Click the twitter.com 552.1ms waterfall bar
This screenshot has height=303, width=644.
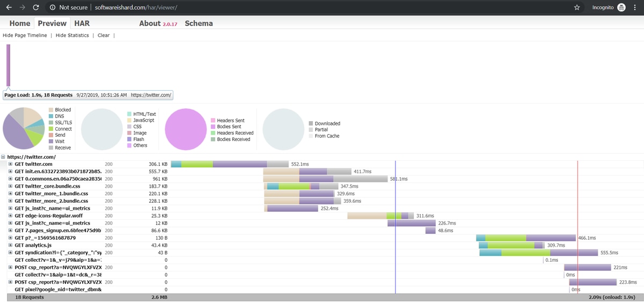(230, 164)
